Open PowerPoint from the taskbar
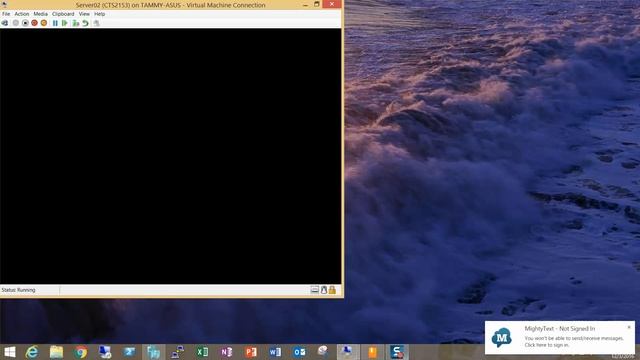Viewport: 640px width, 360px height. click(x=251, y=352)
